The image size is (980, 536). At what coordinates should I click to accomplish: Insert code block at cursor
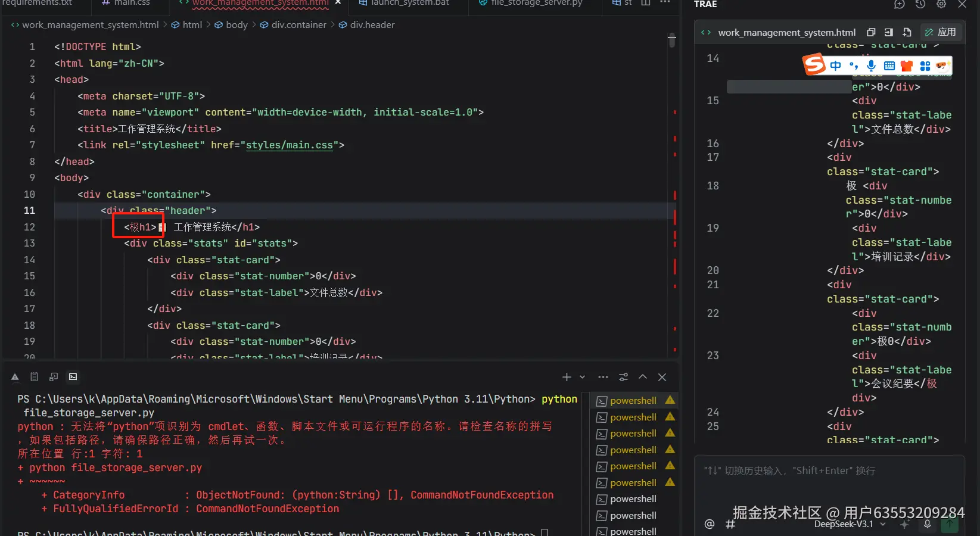click(889, 32)
